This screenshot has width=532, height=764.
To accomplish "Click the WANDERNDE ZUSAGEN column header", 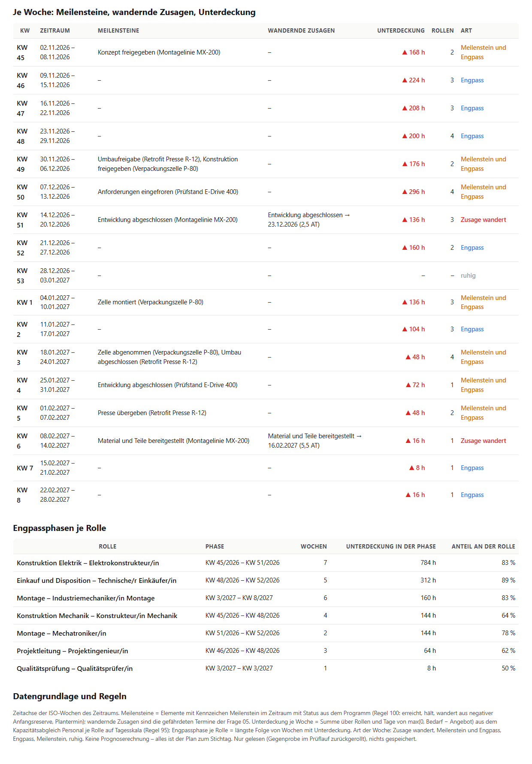I will [x=301, y=30].
